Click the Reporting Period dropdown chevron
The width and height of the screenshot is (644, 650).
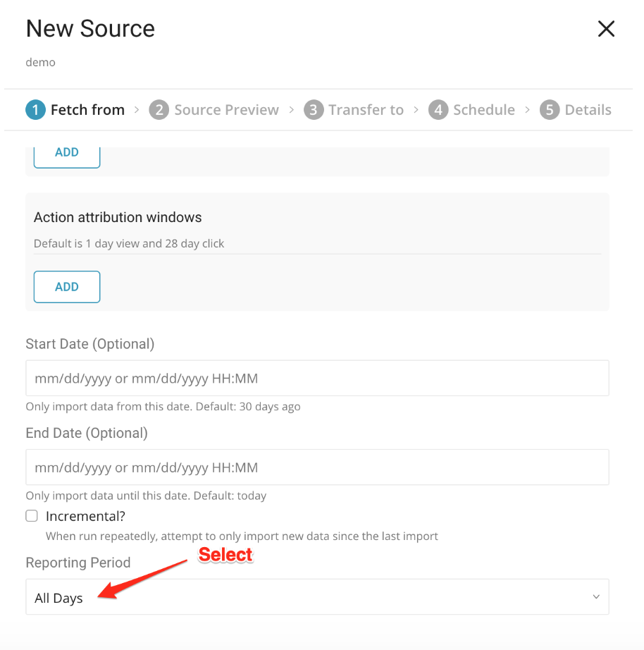596,597
